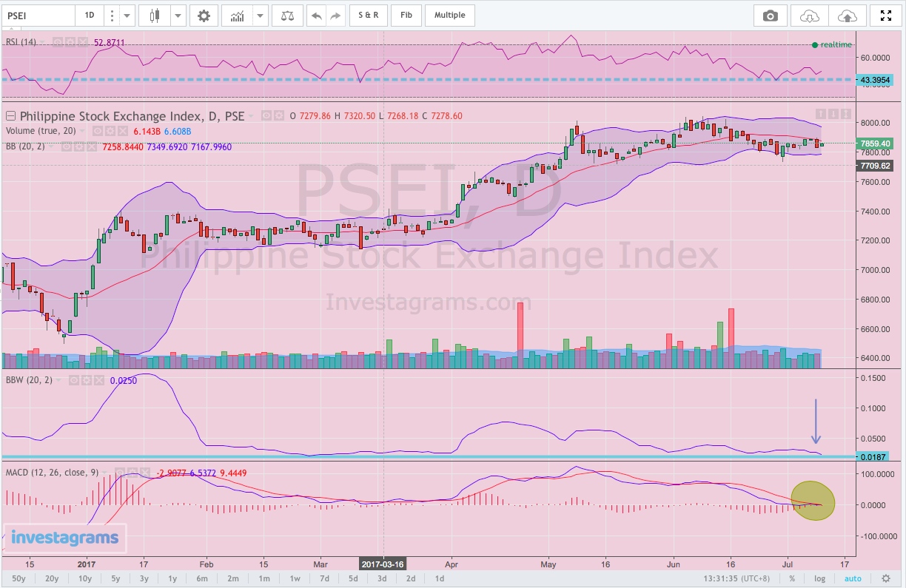Toggle RSI indicator visibility eye
Image resolution: width=906 pixels, height=588 pixels.
[x=58, y=43]
